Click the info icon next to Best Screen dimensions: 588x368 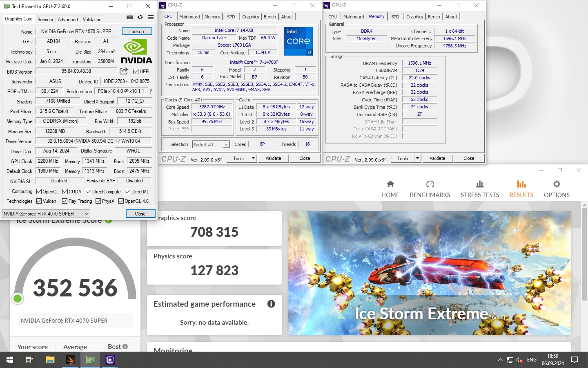[x=125, y=347]
